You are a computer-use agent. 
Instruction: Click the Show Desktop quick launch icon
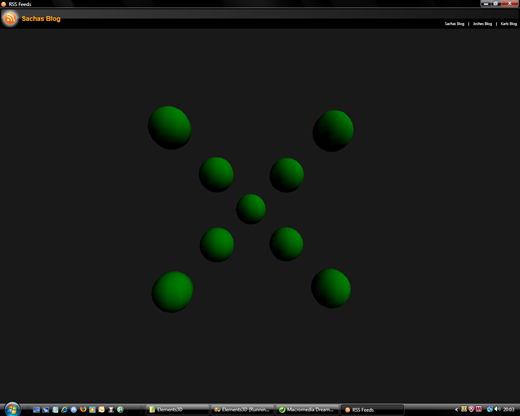[x=36, y=410]
